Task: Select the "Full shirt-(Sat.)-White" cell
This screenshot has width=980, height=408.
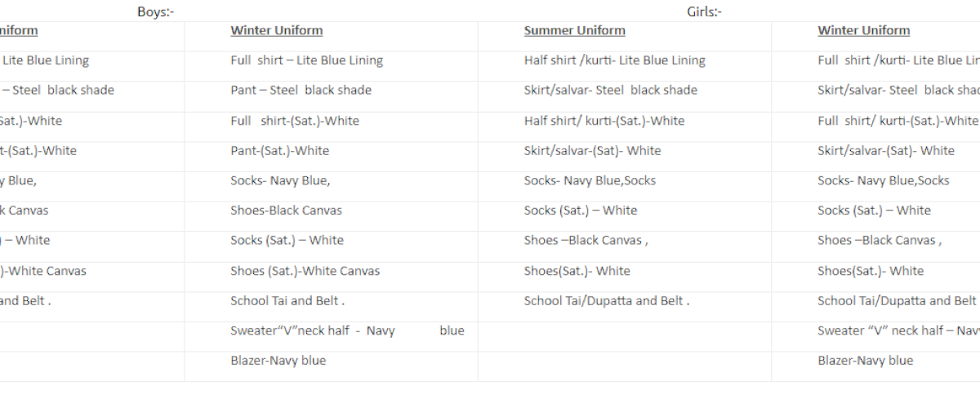Action: click(x=294, y=121)
